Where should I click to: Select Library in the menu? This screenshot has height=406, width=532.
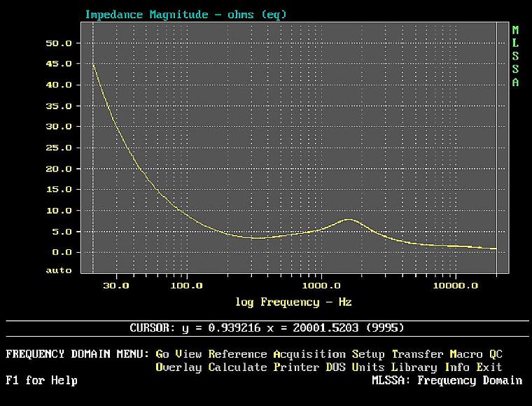point(414,367)
